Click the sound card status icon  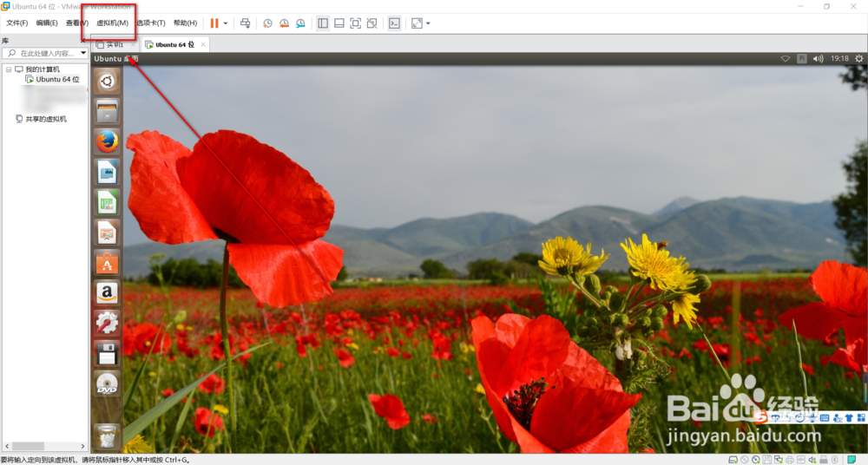click(x=812, y=460)
